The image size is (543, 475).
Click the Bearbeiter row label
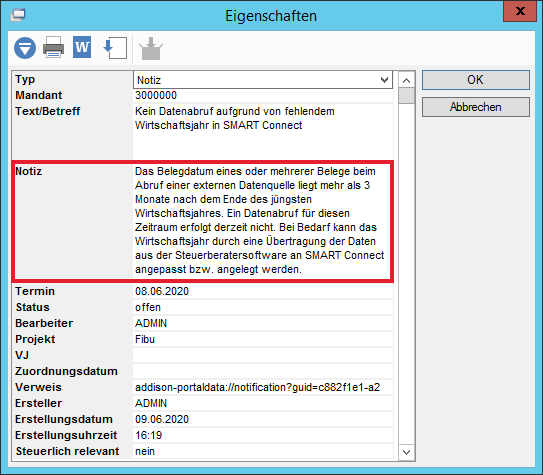tap(44, 323)
